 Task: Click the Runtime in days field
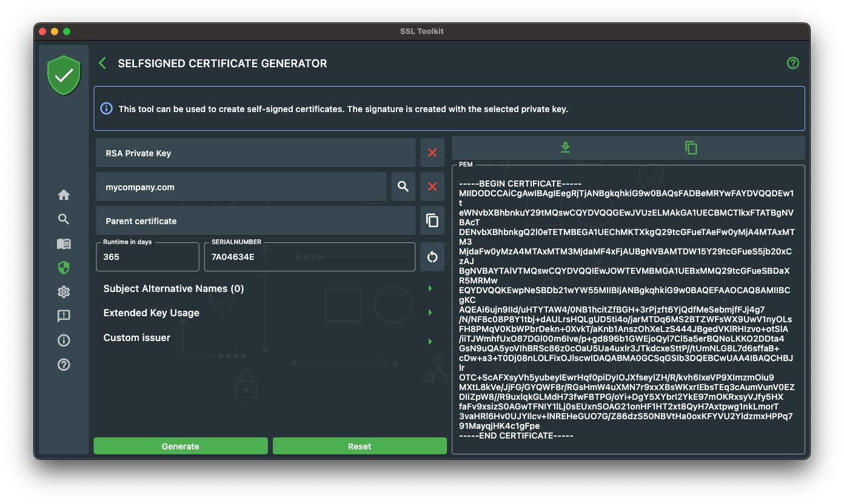(147, 257)
